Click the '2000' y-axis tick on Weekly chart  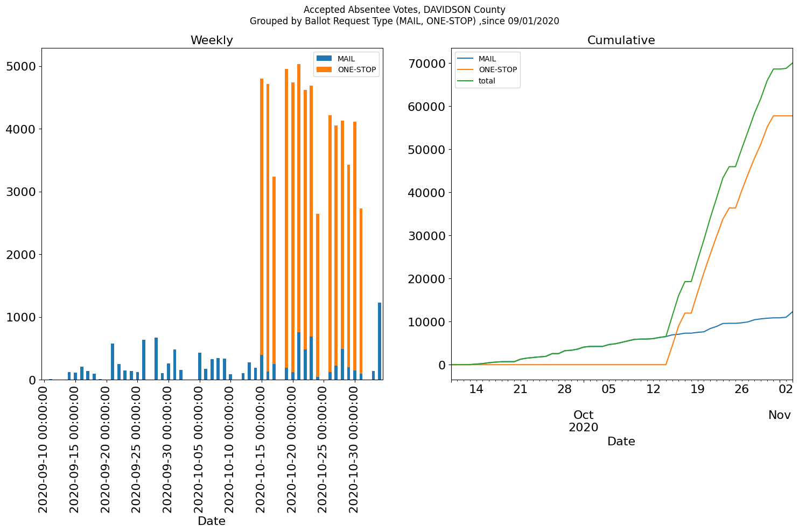point(21,255)
